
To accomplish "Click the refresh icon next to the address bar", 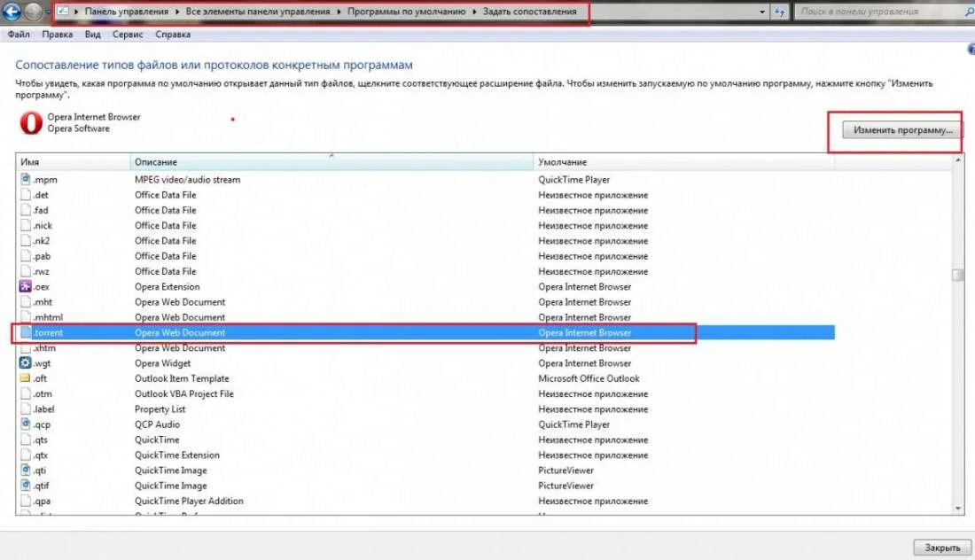I will [779, 12].
